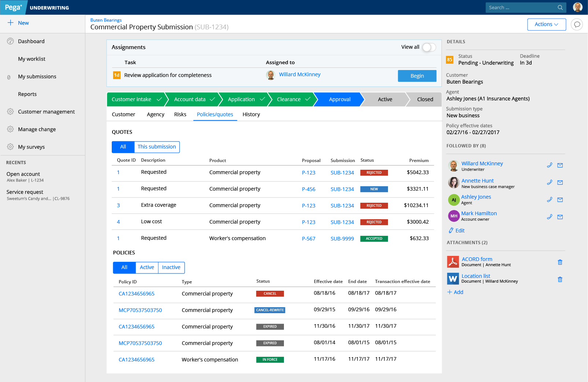This screenshot has width=588, height=382.
Task: Switch to the History tab
Action: click(251, 114)
